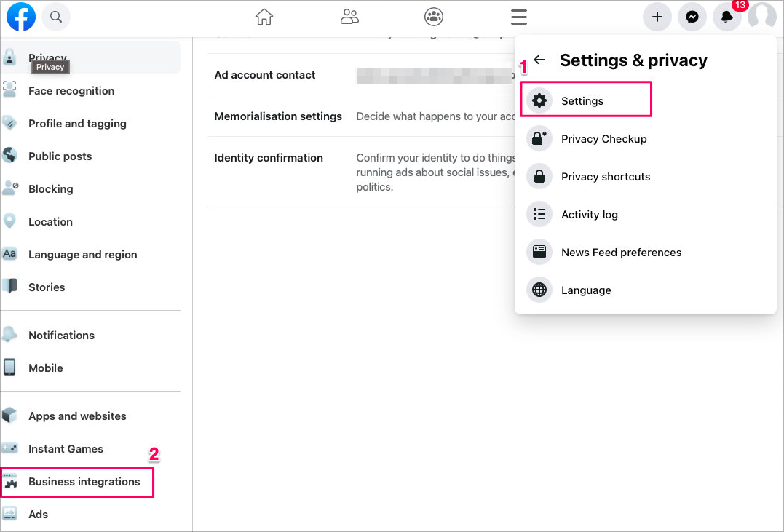This screenshot has height=532, width=784.
Task: Click Ad account contact row
Action: point(361,74)
